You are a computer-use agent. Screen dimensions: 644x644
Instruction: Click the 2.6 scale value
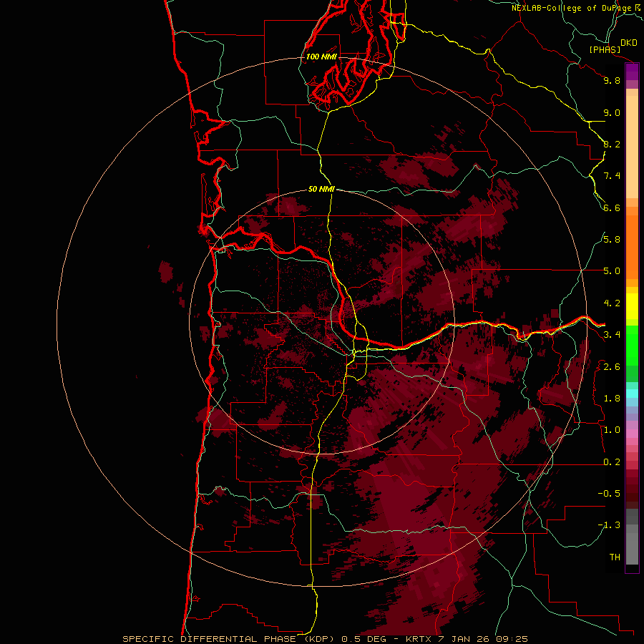(612, 367)
